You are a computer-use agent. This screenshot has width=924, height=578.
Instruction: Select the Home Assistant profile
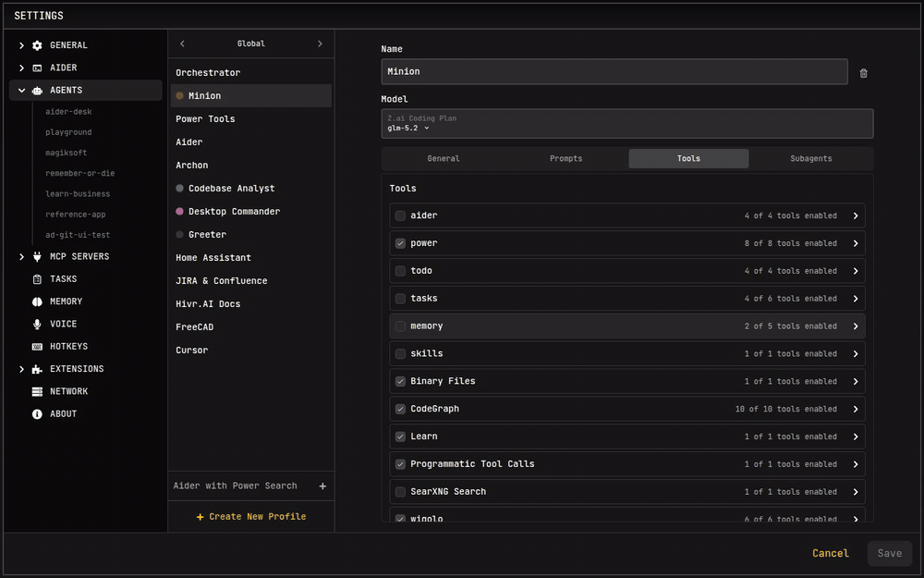251,258
